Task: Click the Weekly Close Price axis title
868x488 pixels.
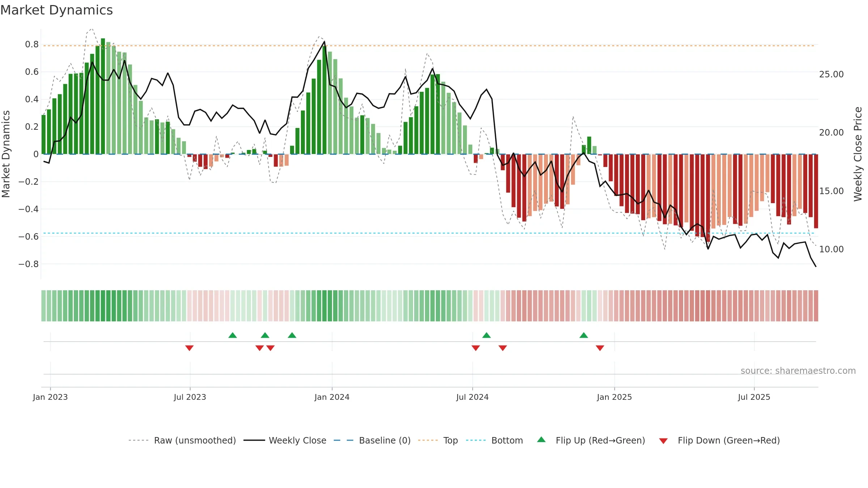Action: [x=858, y=154]
